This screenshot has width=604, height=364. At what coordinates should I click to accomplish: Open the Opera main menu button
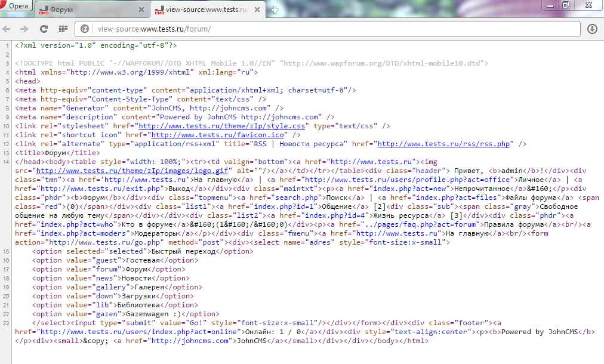pos(16,5)
